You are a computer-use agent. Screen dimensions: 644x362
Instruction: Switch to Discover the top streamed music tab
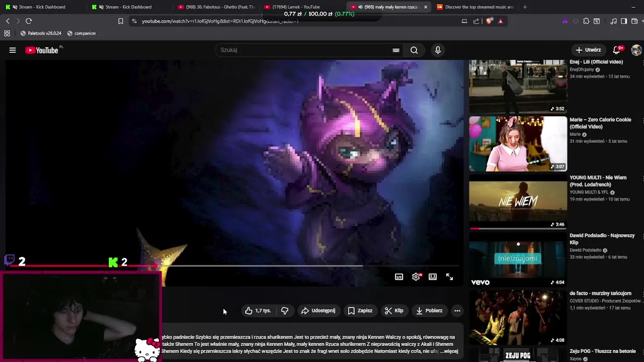tap(475, 7)
